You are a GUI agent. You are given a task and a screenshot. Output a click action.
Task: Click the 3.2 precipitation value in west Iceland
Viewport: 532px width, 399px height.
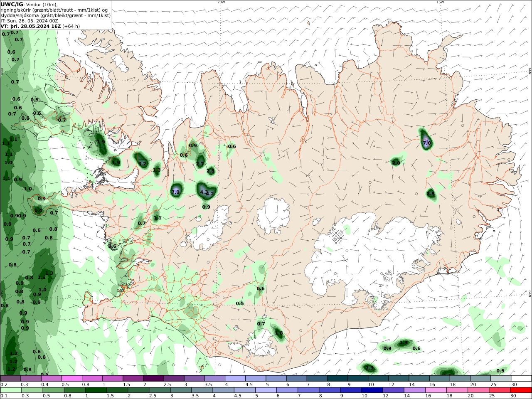coord(142,164)
